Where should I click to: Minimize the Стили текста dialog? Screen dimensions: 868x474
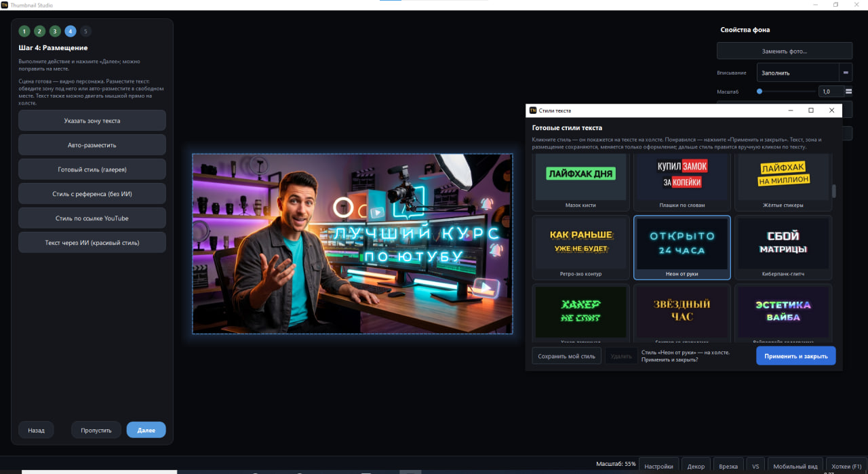(790, 110)
